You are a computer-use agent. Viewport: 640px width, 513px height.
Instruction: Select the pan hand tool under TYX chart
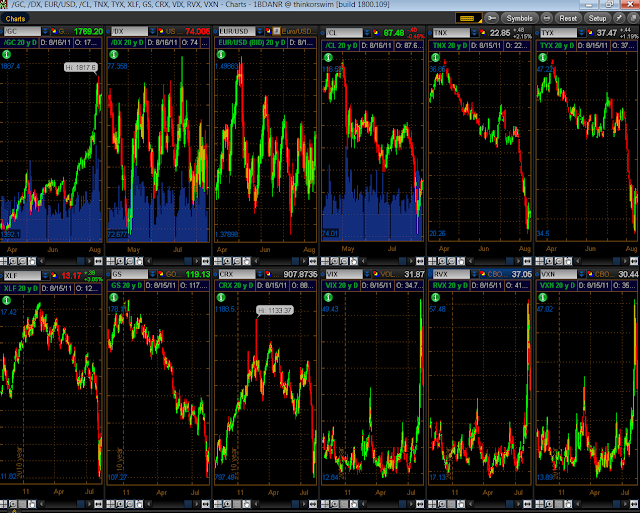568,261
